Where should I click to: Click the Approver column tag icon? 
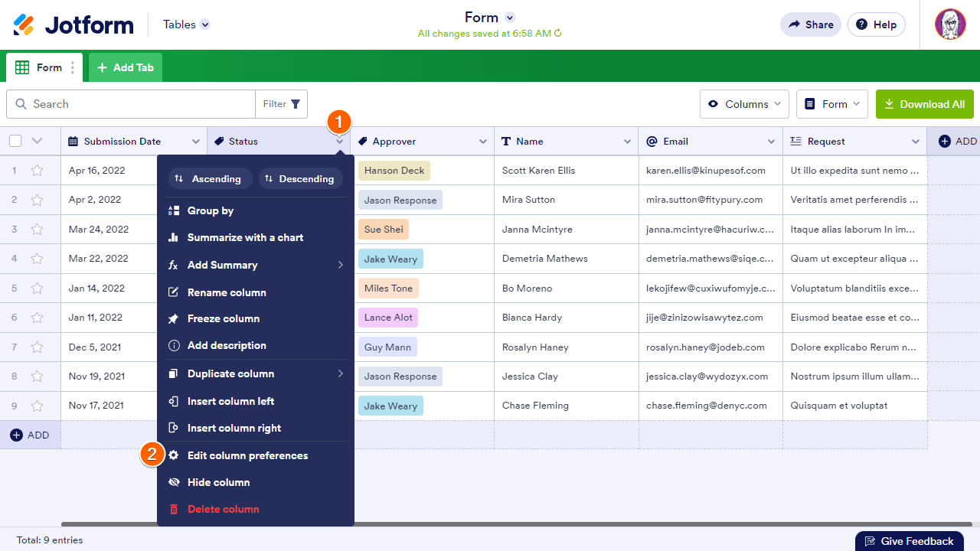coord(363,142)
